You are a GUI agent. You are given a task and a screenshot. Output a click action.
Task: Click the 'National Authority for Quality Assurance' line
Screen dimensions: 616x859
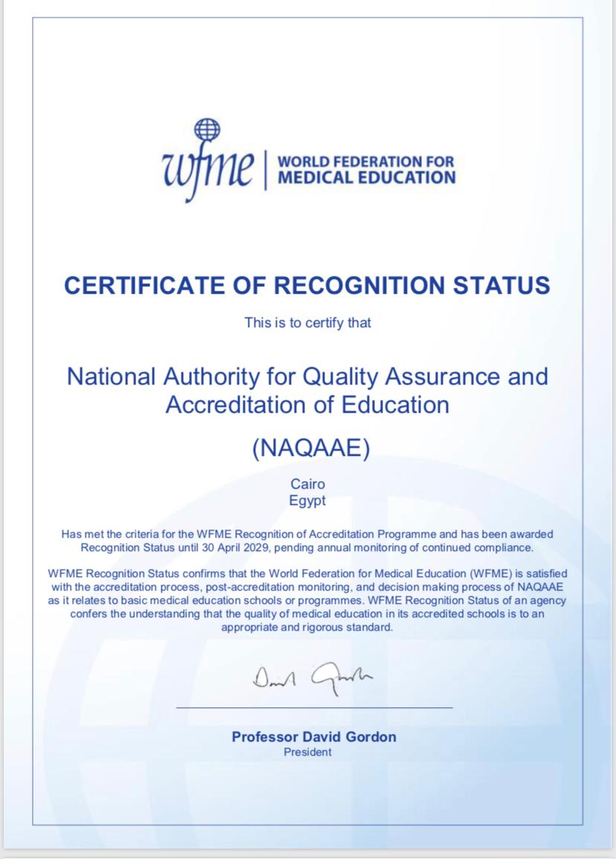[x=307, y=376]
